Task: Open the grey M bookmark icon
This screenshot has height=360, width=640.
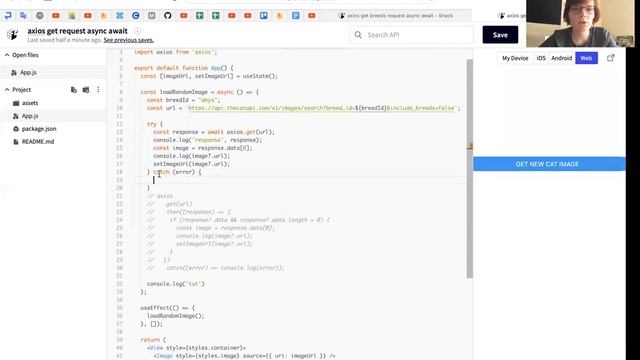Action: click(151, 16)
